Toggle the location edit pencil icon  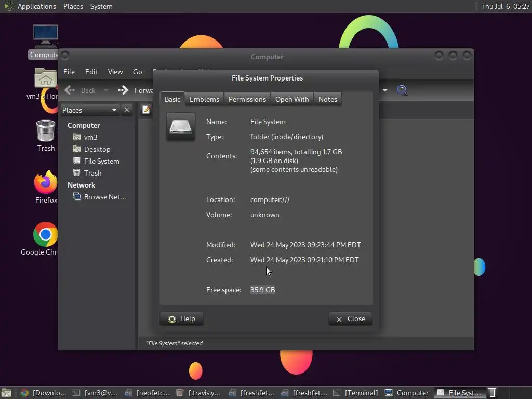146,110
